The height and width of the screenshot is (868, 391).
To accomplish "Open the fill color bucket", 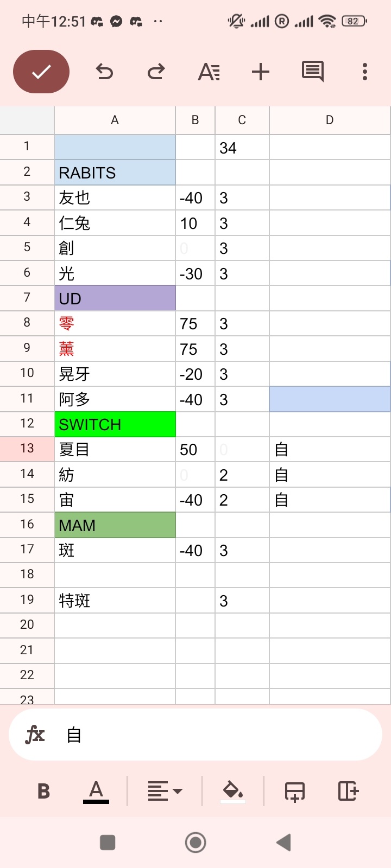I will coord(233,792).
